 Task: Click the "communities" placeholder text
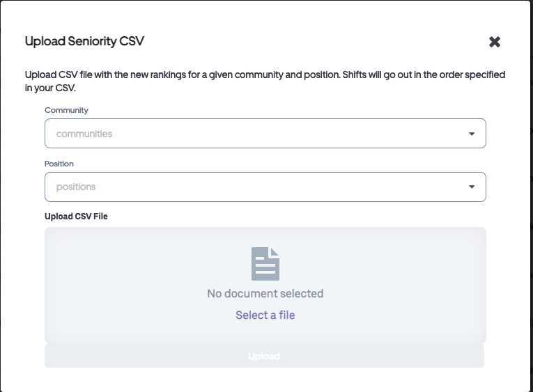pos(84,134)
